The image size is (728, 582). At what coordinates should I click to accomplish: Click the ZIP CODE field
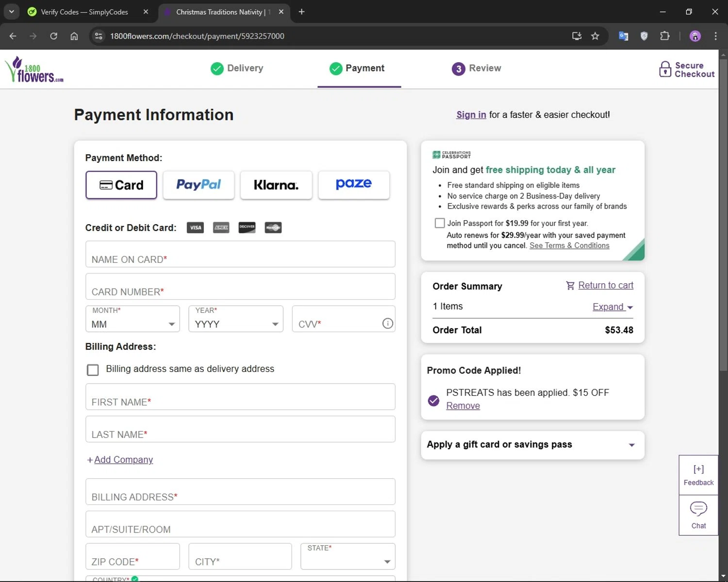[132, 556]
